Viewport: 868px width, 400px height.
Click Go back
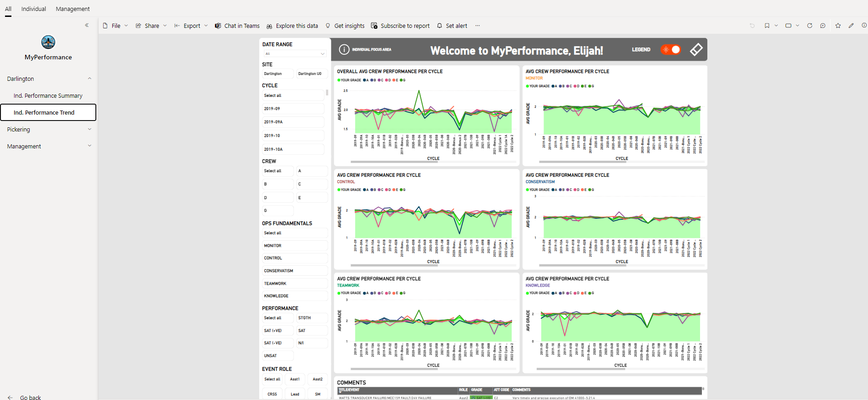click(25, 398)
